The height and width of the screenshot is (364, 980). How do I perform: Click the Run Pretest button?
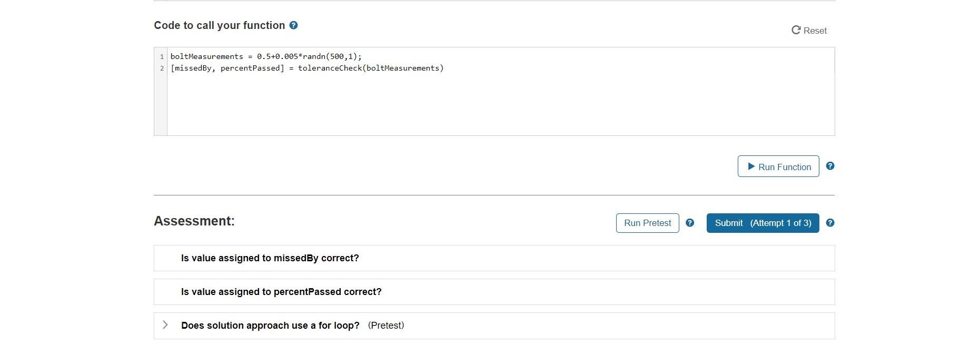click(648, 223)
